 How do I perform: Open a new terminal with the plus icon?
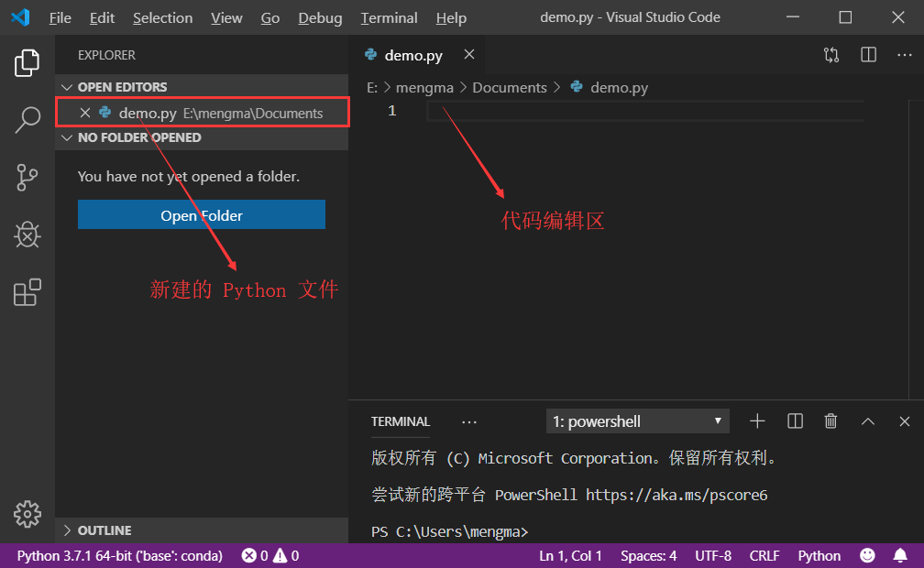[756, 421]
